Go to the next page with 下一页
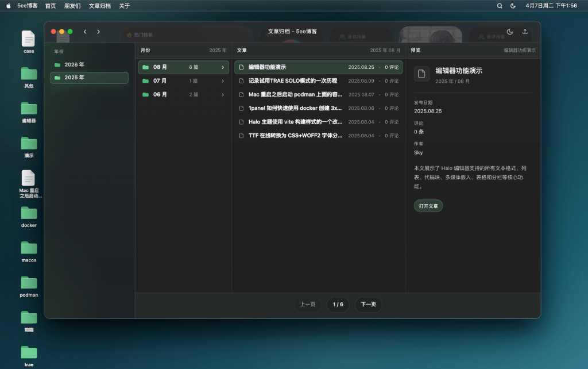 click(368, 305)
